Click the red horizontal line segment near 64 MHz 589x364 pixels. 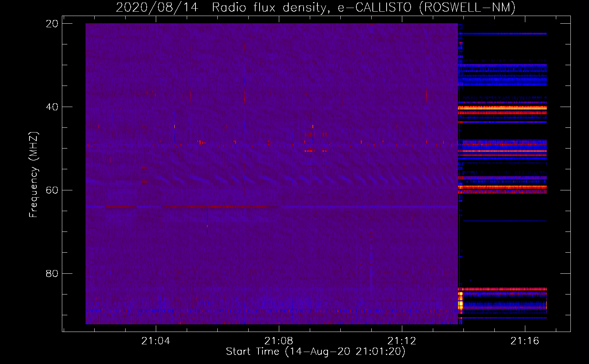(218, 207)
